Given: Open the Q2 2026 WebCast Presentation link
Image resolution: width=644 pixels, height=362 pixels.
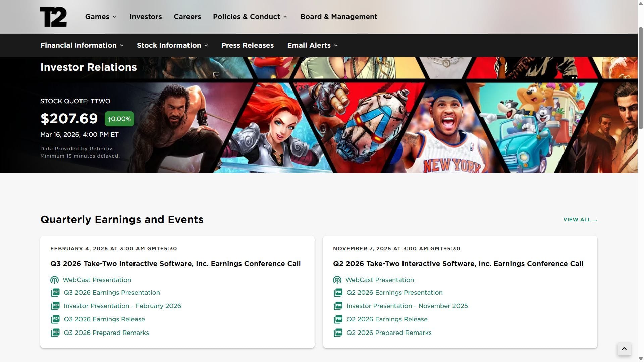Looking at the screenshot, I should point(380,280).
